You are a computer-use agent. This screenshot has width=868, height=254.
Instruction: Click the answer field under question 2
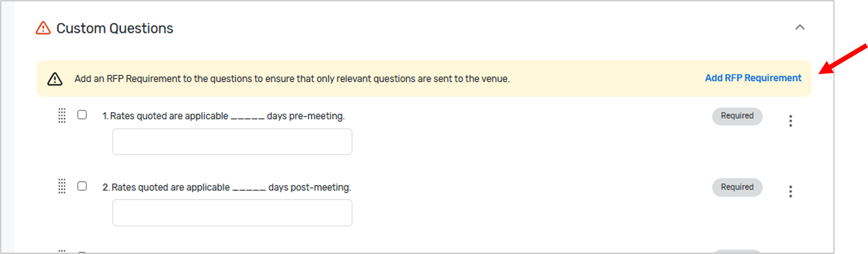coord(233,212)
